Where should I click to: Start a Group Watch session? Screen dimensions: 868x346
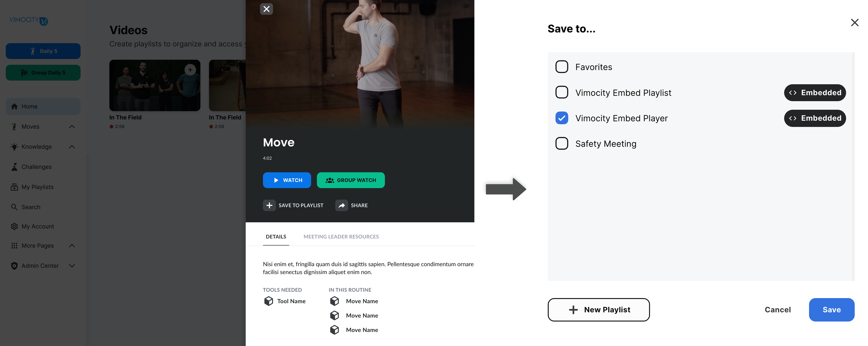pyautogui.click(x=350, y=180)
